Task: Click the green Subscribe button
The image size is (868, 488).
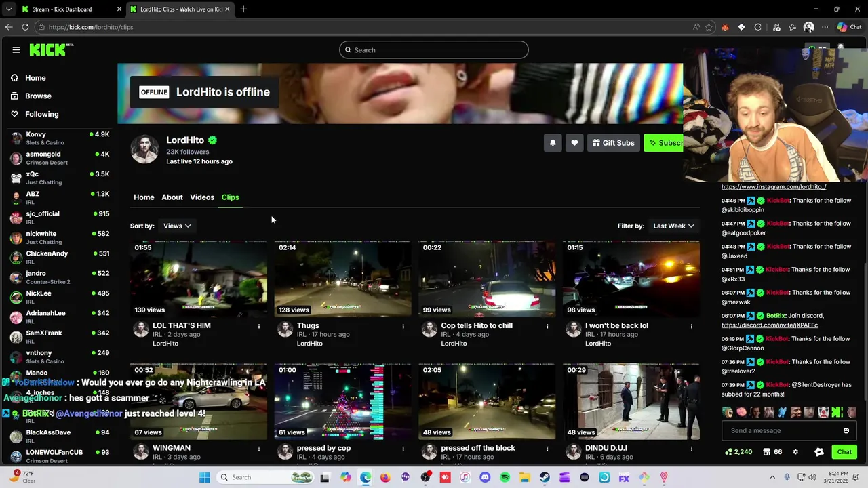Action: pos(664,143)
